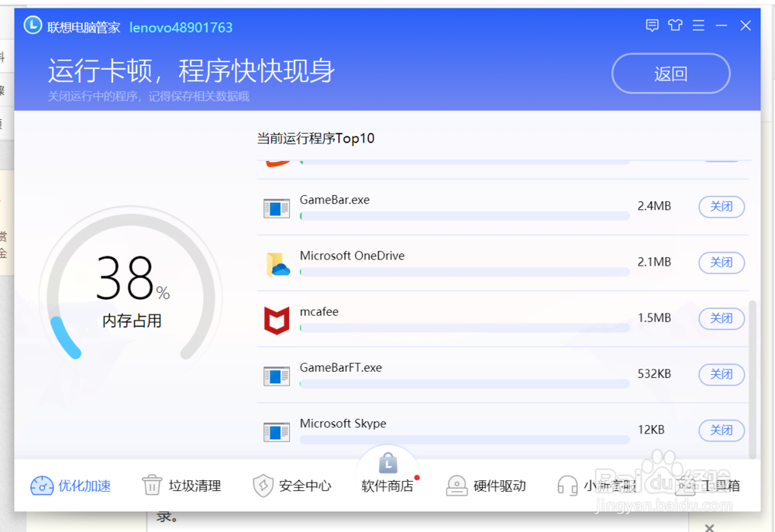Click the program list vertical scrollbar
This screenshot has width=775, height=532.
point(753,379)
